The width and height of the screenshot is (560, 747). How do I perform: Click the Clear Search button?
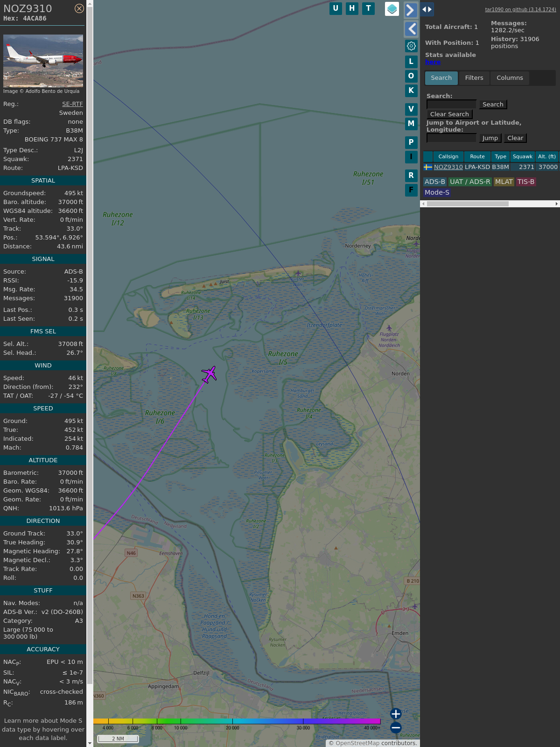point(449,114)
